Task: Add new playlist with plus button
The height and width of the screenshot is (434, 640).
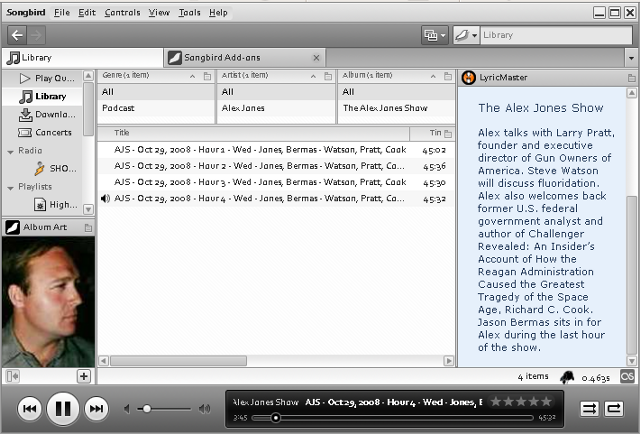Action: (84, 376)
